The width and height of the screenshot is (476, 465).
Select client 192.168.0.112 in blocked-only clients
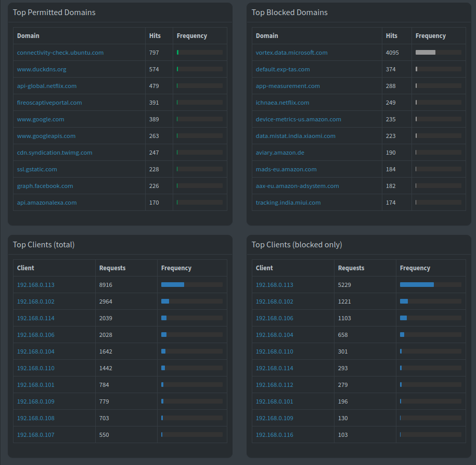pos(274,385)
